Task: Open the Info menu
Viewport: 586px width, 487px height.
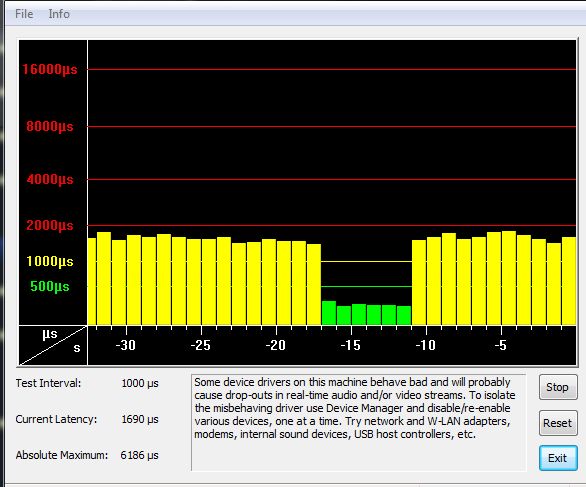Action: coord(59,14)
